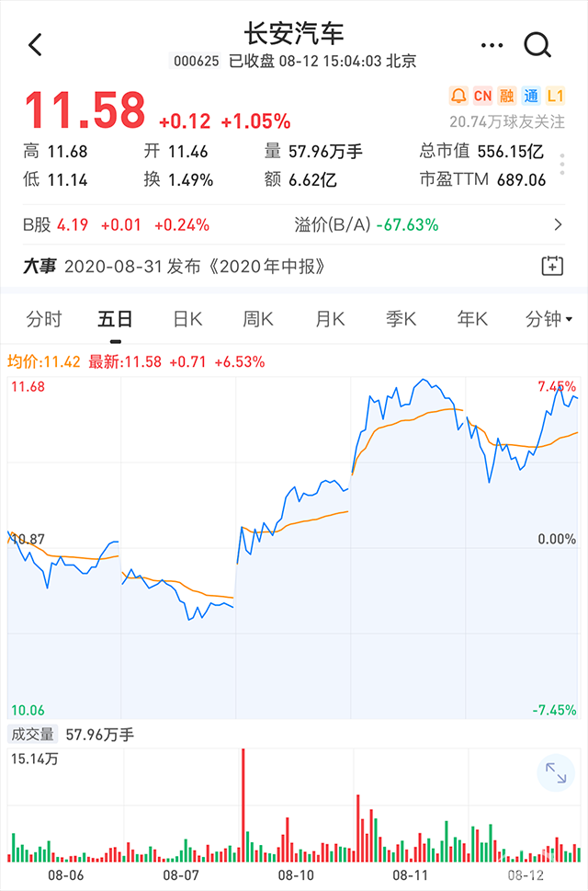The height and width of the screenshot is (891, 588).
Task: Go back using the left arrow
Action: [x=35, y=44]
